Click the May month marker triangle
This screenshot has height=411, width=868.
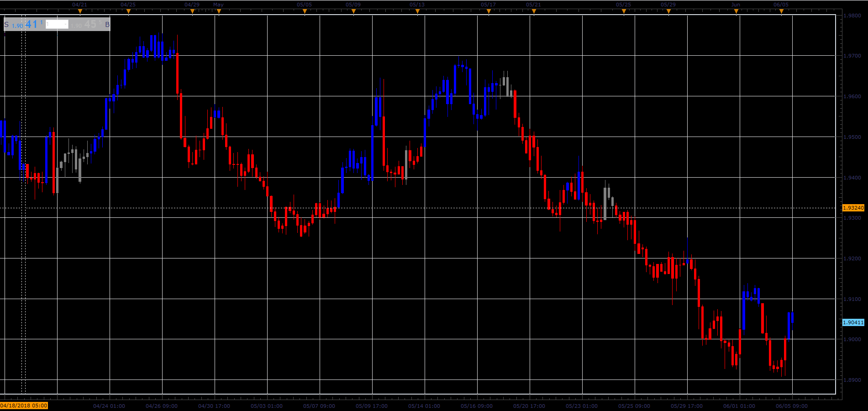coord(219,12)
